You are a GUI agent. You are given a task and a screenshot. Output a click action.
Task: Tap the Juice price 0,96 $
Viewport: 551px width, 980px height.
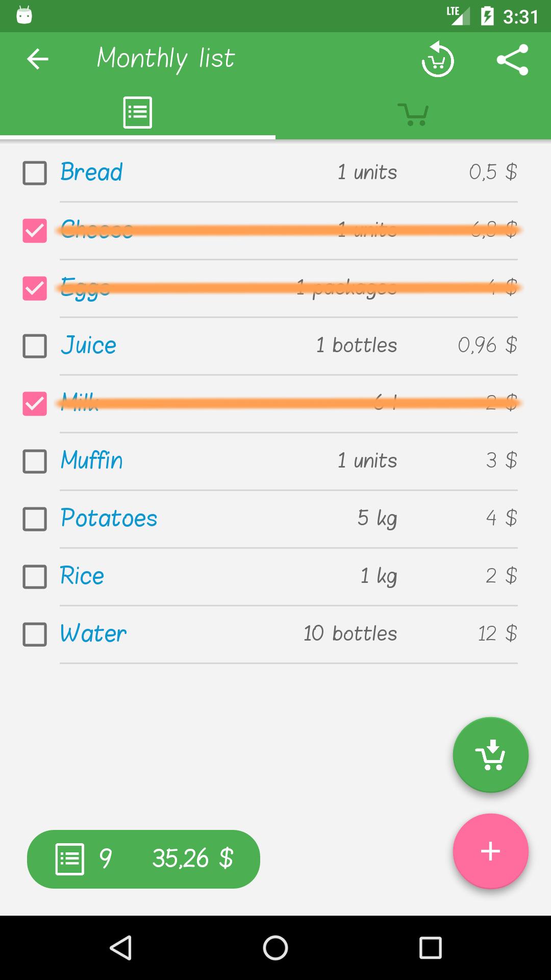(487, 346)
